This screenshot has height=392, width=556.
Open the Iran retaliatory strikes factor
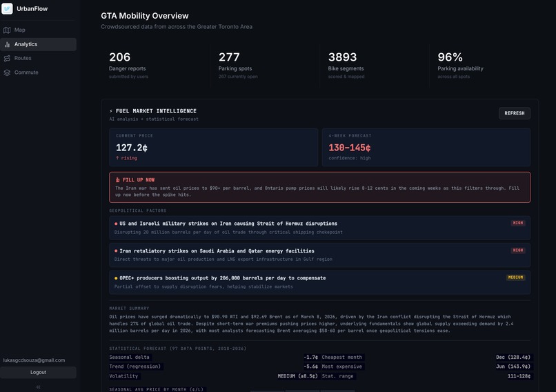tap(320, 255)
